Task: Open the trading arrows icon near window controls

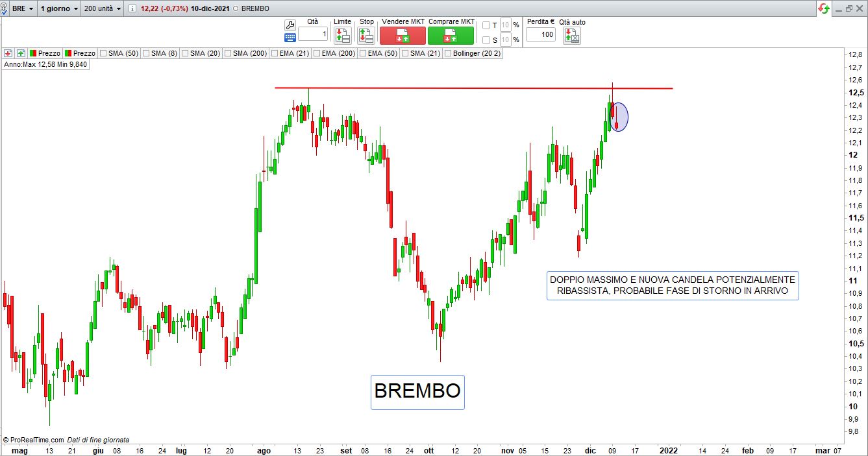Action: click(x=823, y=8)
